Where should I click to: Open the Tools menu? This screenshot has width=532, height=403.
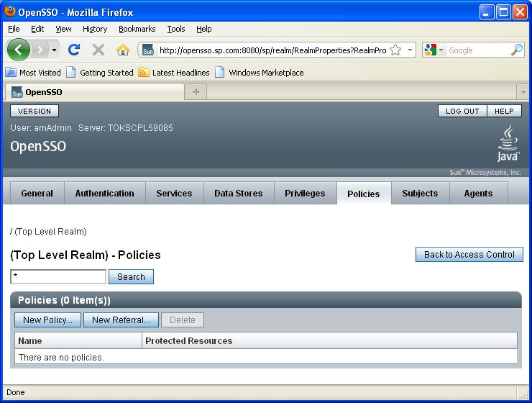pyautogui.click(x=176, y=29)
